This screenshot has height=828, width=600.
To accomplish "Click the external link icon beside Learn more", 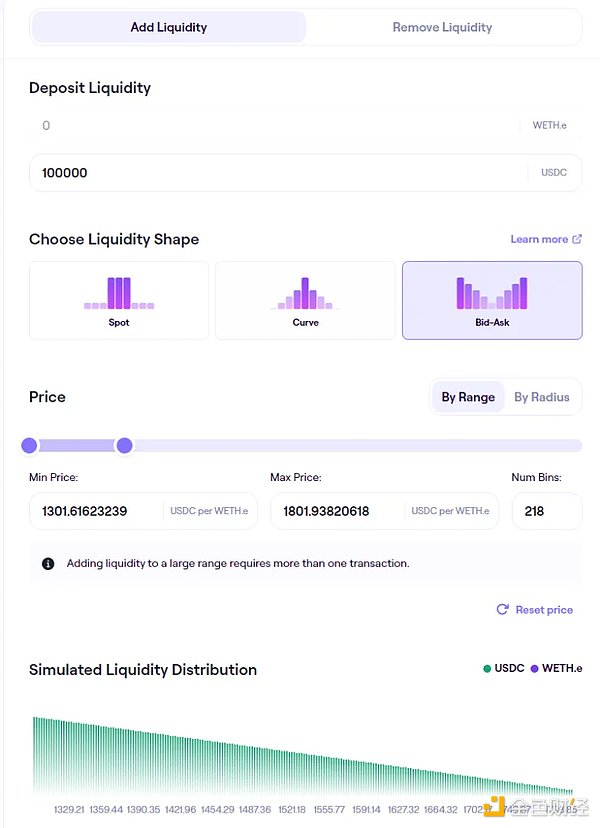I will click(x=577, y=239).
